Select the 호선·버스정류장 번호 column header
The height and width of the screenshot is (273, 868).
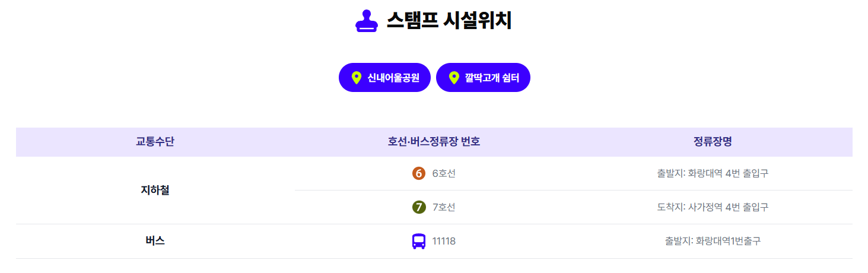[x=434, y=142]
